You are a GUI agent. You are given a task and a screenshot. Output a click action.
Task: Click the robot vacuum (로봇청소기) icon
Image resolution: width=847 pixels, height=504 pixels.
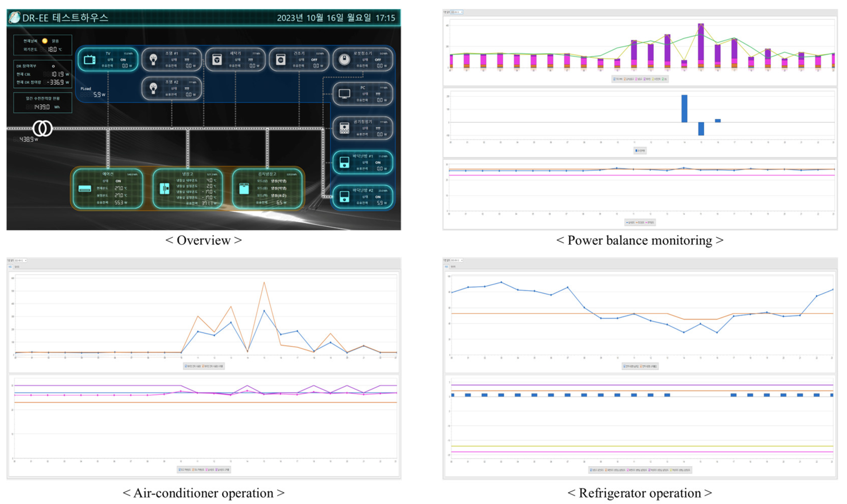[x=344, y=60]
